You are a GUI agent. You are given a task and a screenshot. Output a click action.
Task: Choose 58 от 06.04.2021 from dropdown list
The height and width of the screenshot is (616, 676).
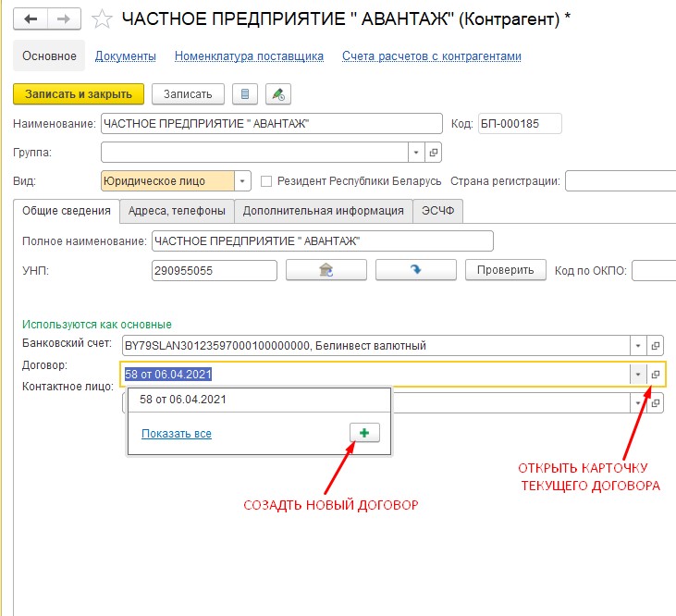tap(259, 400)
